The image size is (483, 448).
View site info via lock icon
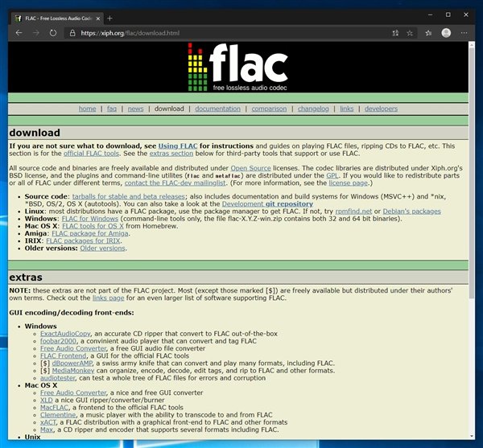pos(72,33)
